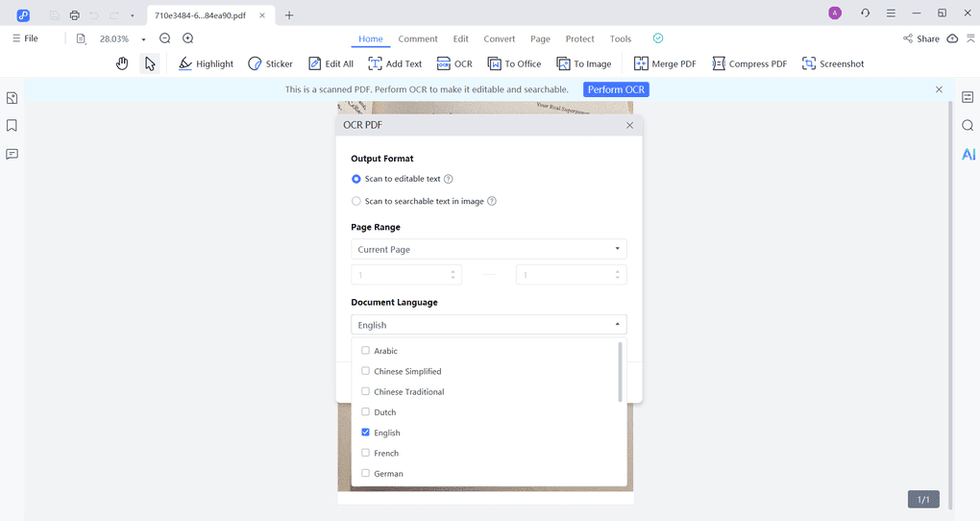The image size is (980, 521).
Task: Check the Chinese Traditional language box
Action: click(x=366, y=391)
